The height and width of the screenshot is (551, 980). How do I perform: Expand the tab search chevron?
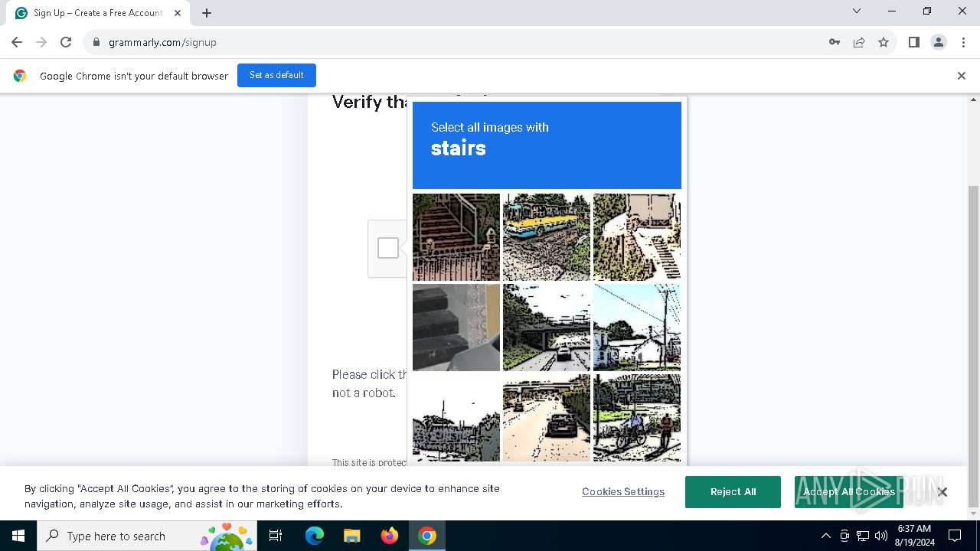(x=857, y=11)
